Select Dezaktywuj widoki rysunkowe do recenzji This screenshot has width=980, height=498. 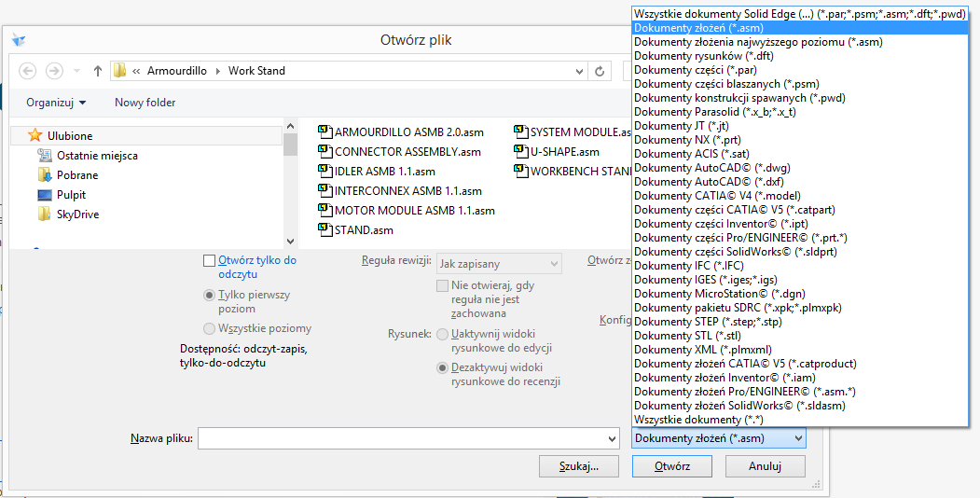point(443,368)
